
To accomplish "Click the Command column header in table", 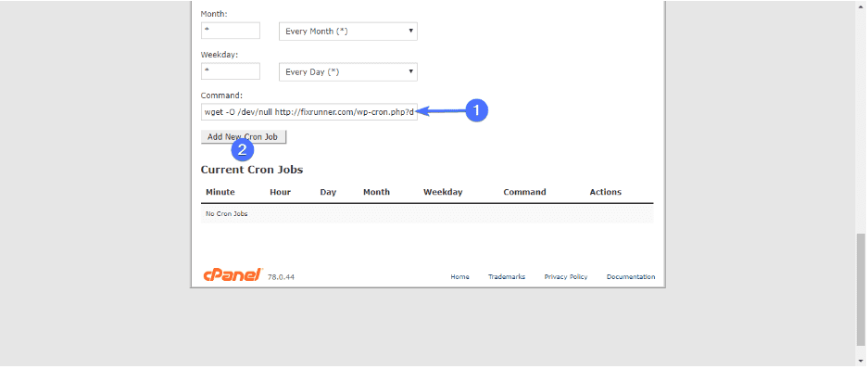I will click(525, 192).
